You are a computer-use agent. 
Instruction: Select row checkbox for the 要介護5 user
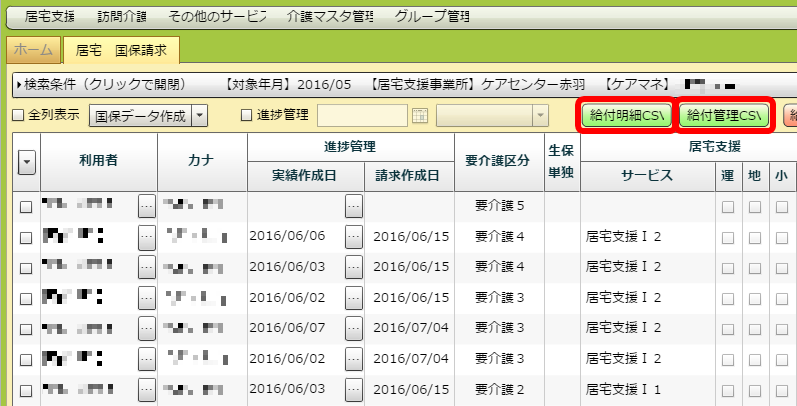tap(26, 208)
